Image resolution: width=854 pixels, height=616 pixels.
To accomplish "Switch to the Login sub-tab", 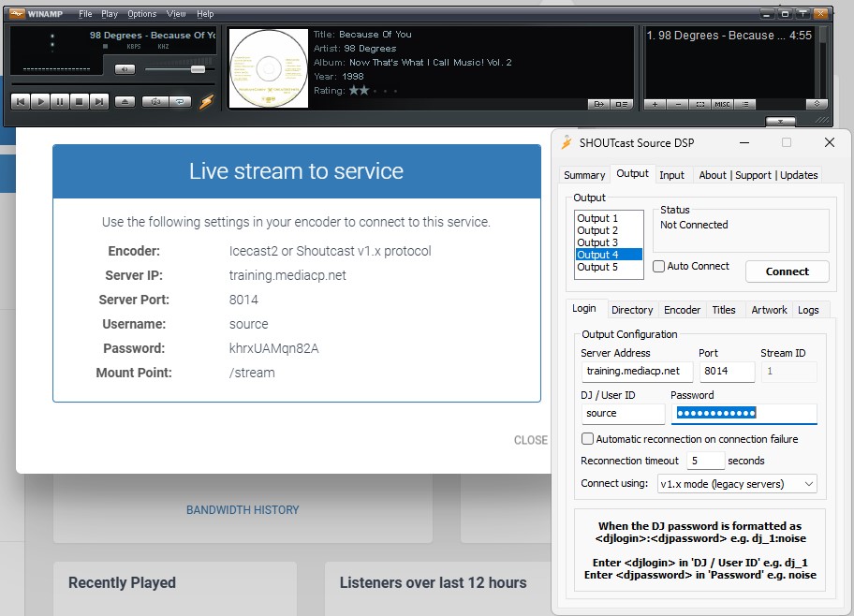I will click(584, 308).
